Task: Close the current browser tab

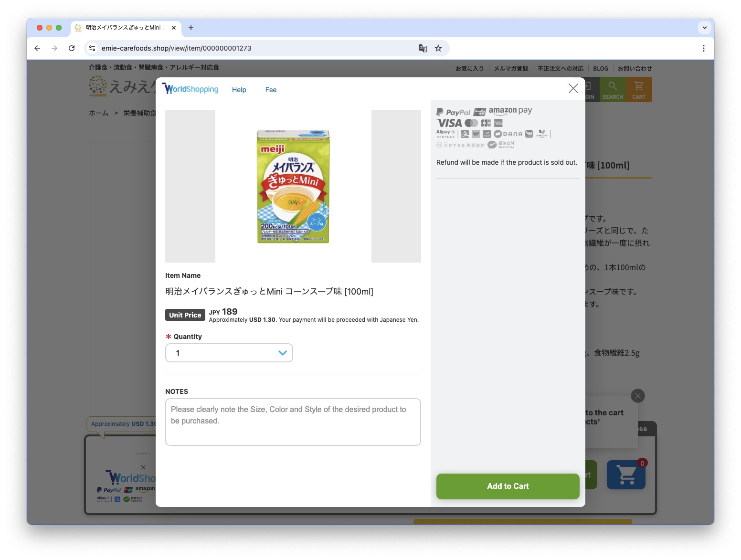Action: (x=174, y=28)
